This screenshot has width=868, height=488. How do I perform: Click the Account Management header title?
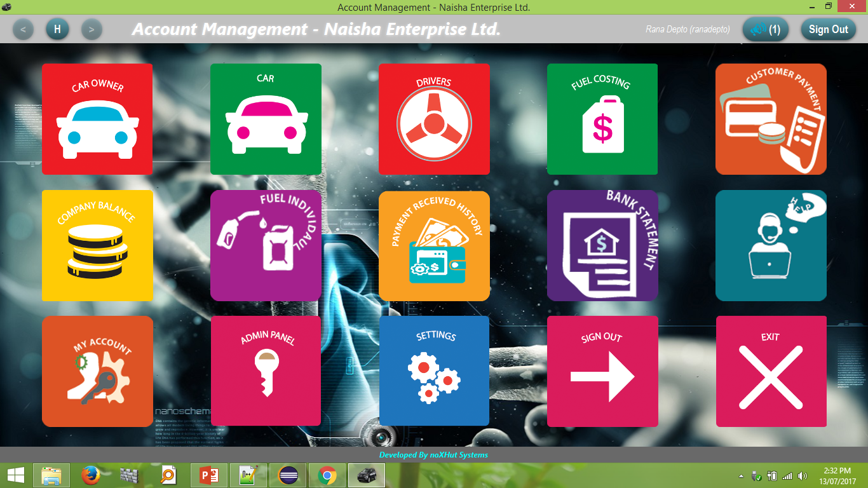pos(316,29)
